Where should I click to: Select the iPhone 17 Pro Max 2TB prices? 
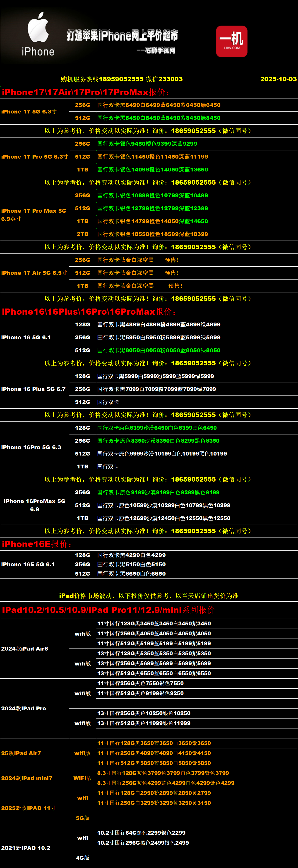point(153,234)
